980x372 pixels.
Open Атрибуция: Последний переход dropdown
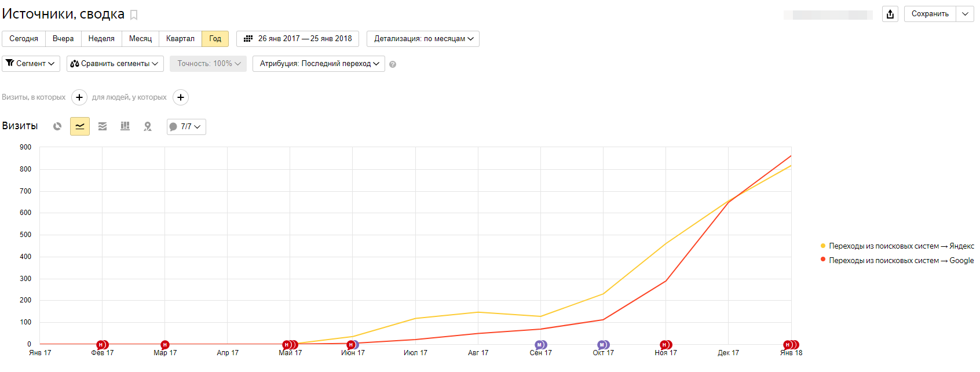tap(319, 64)
